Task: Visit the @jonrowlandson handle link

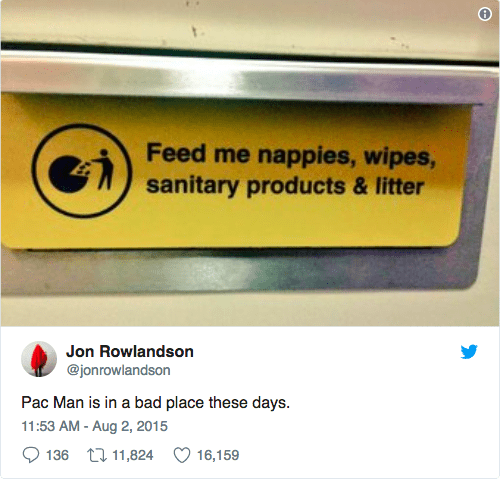Action: [x=119, y=370]
